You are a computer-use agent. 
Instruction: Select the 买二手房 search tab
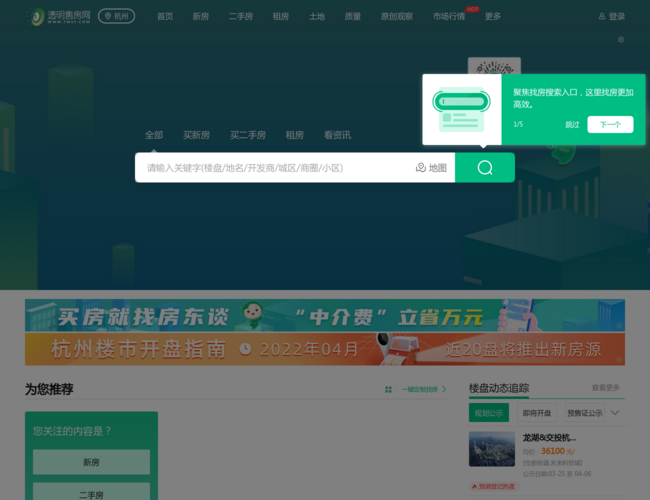[248, 135]
